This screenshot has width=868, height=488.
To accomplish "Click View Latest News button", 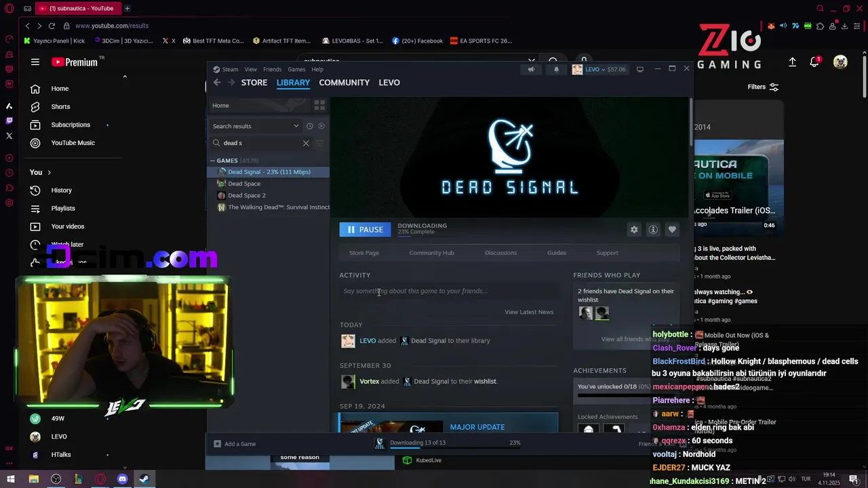I will pos(529,312).
